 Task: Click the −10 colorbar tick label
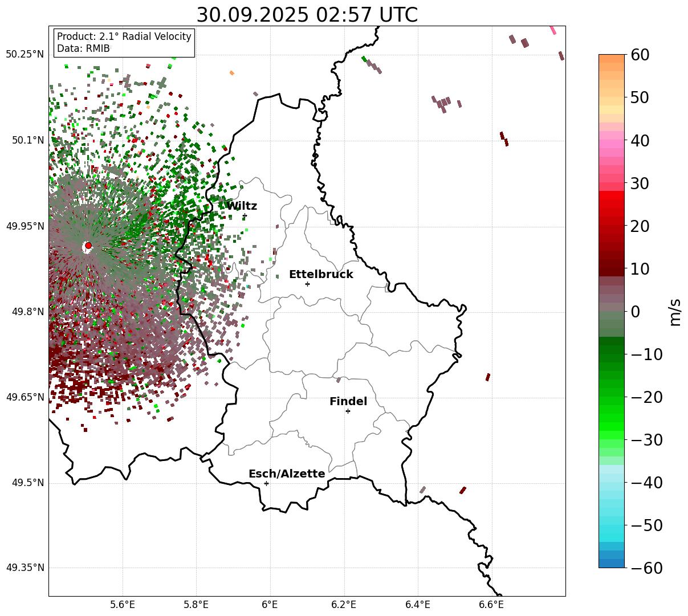coord(646,354)
